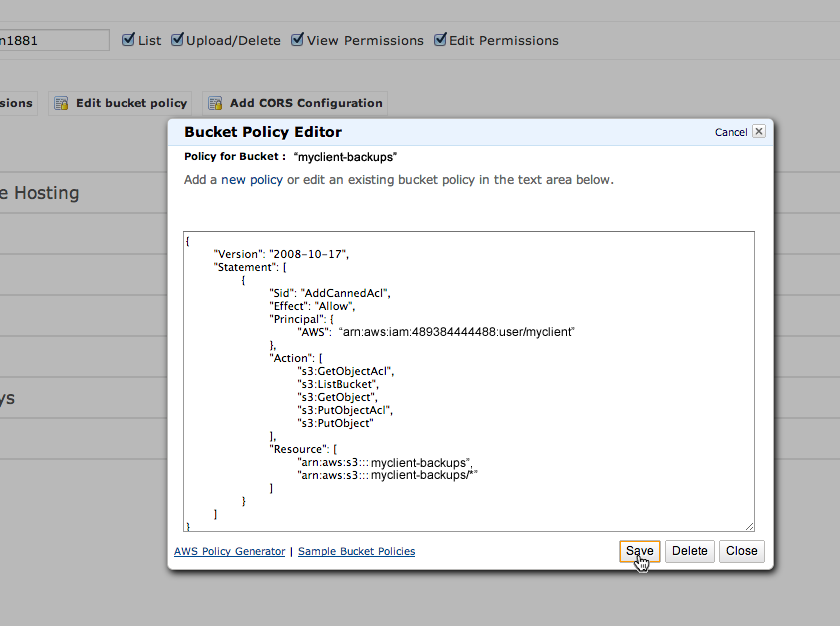The image size is (840, 626).
Task: Click the "Action": [ line
Action: point(296,358)
